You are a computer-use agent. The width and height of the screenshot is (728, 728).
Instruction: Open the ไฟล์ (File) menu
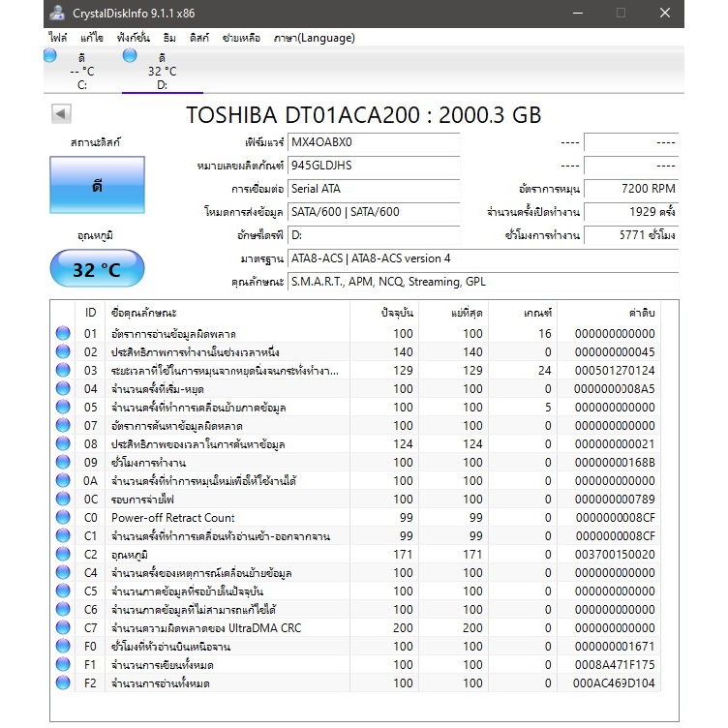pyautogui.click(x=58, y=38)
